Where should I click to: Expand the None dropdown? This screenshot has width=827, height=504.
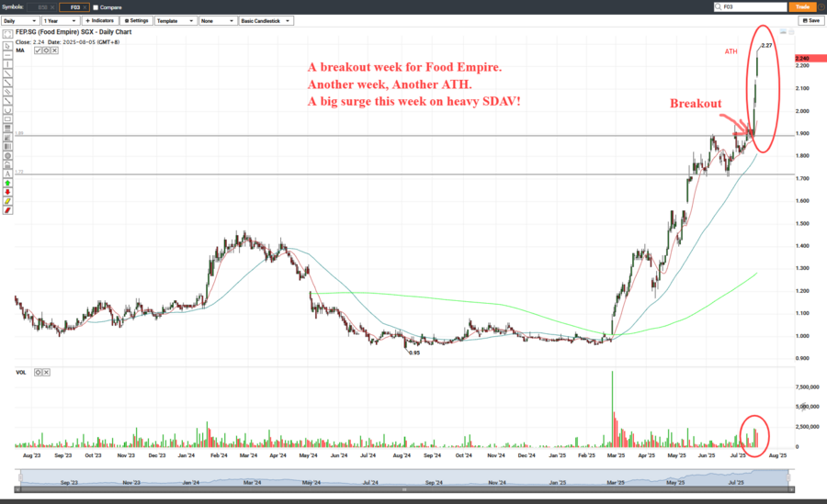(x=219, y=21)
